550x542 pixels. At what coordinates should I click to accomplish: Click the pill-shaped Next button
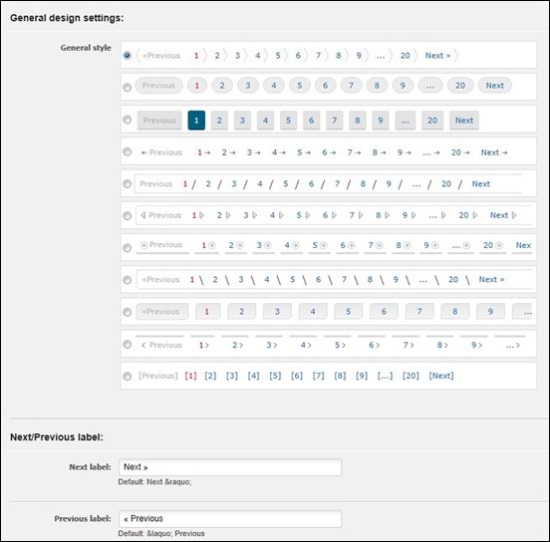point(495,85)
